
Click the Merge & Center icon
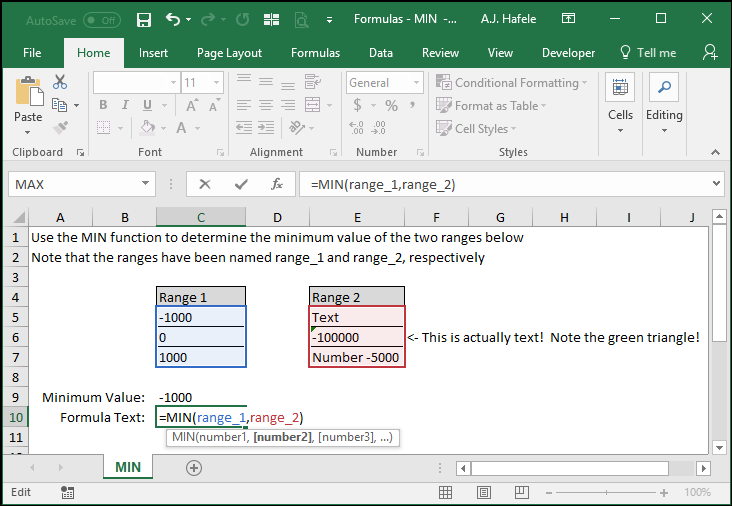tap(312, 105)
